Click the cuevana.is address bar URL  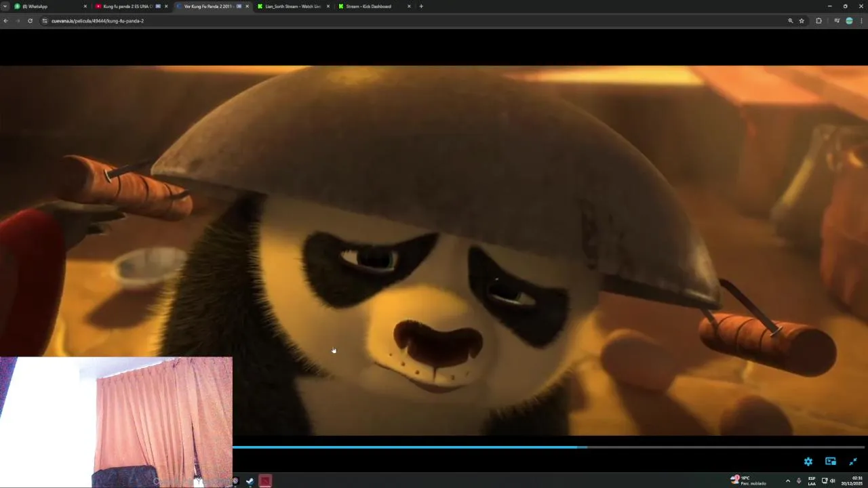click(98, 21)
